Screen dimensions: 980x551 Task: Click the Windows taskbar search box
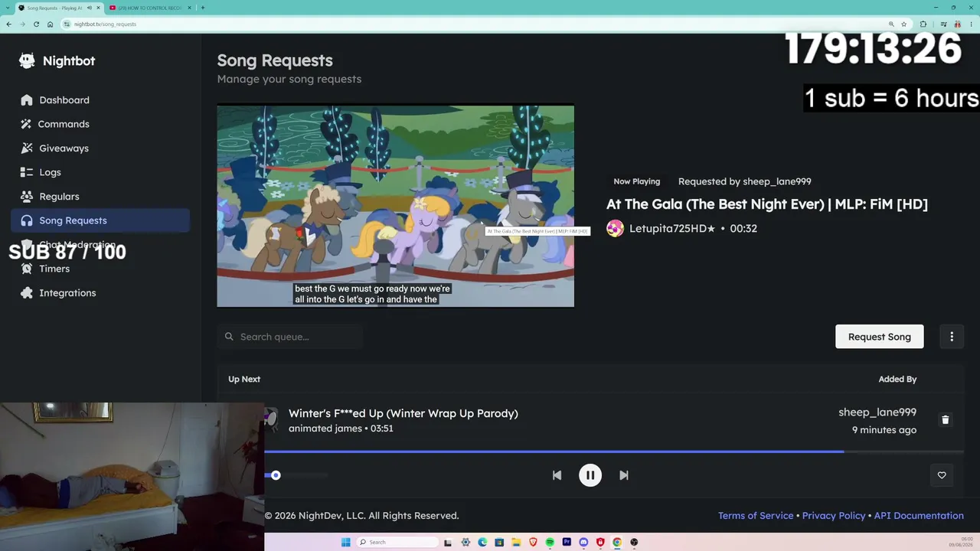[398, 543]
